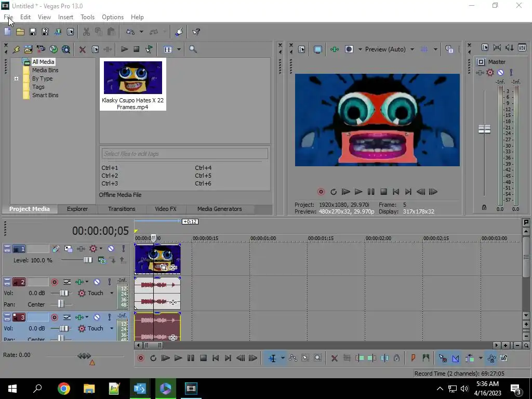The width and height of the screenshot is (532, 399).
Task: Click the Cut scissors icon in the toolbar
Action: click(x=86, y=32)
